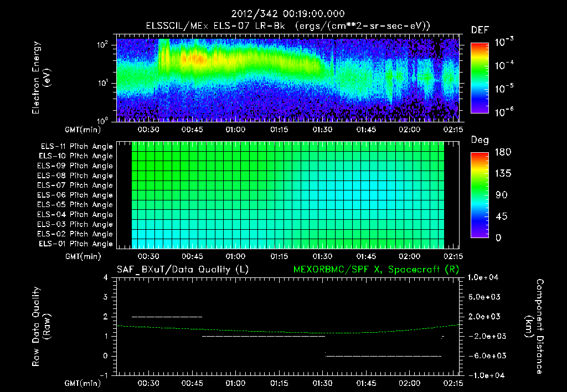This screenshot has height=392, width=567.
Task: Click the 180 value on the Deg scale
Action: point(503,152)
